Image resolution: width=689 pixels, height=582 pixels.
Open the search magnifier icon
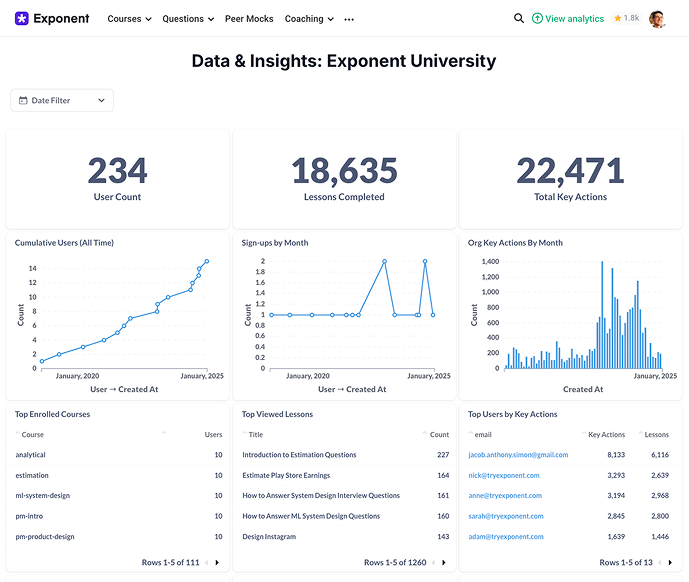[x=519, y=18]
